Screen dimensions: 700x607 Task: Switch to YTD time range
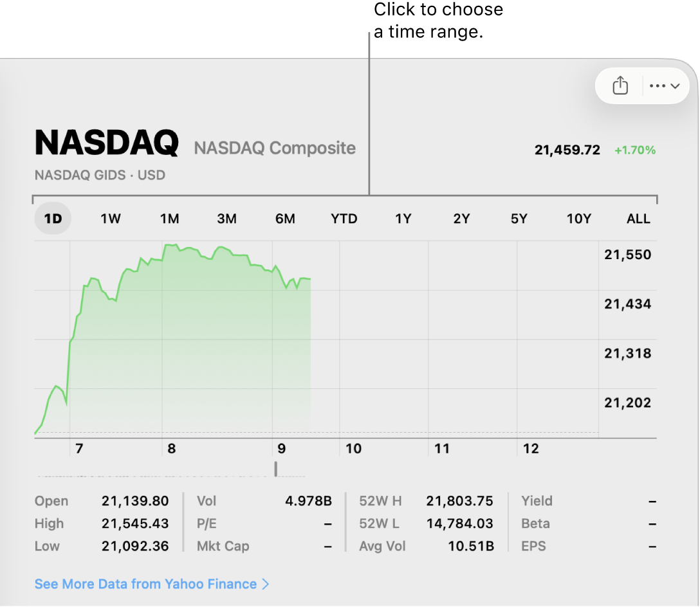click(x=344, y=219)
